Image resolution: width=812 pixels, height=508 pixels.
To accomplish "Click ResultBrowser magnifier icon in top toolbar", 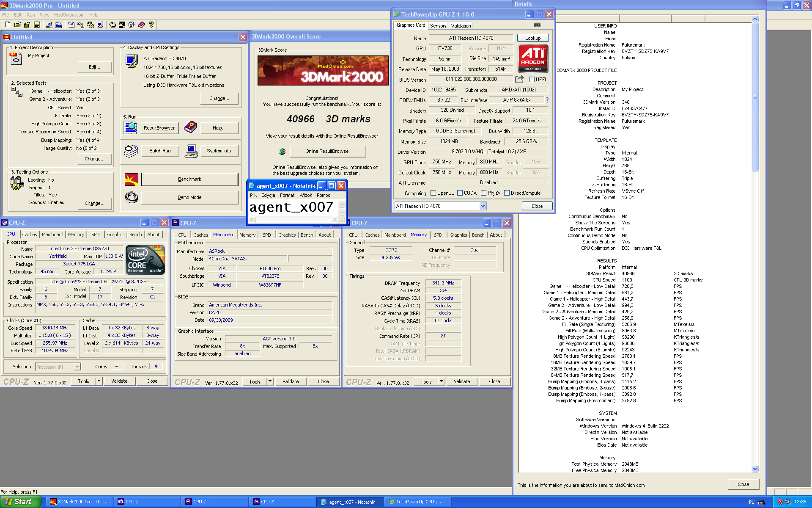I will 59,25.
